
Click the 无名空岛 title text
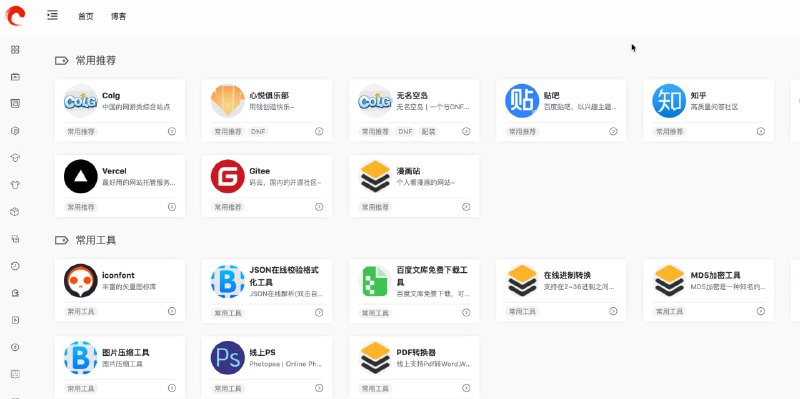pyautogui.click(x=412, y=95)
